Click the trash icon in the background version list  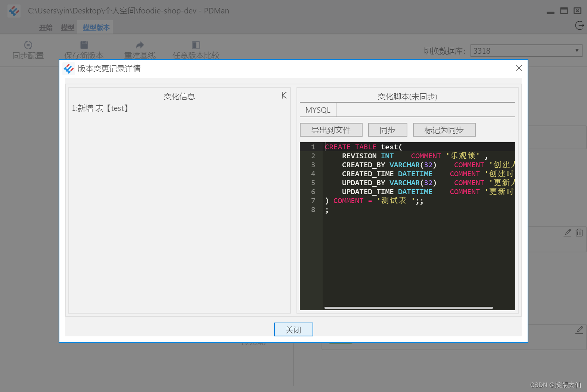click(579, 233)
